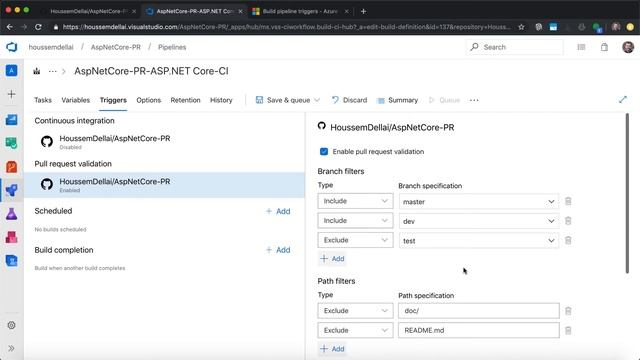This screenshot has width=640, height=360.
Task: Open the work items list icon in the header
Action: coord(581,47)
